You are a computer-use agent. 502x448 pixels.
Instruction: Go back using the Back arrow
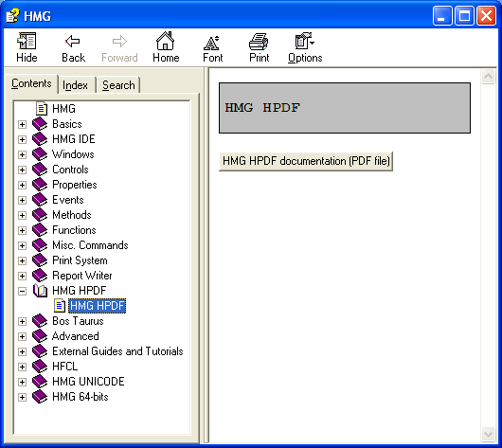pos(73,41)
